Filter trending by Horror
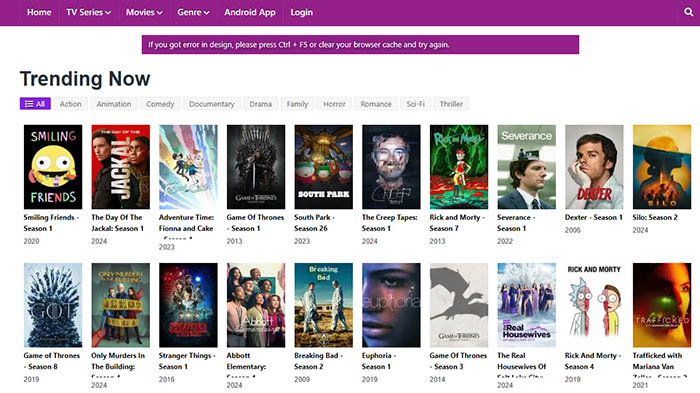Image resolution: width=700 pixels, height=393 pixels. (x=334, y=104)
